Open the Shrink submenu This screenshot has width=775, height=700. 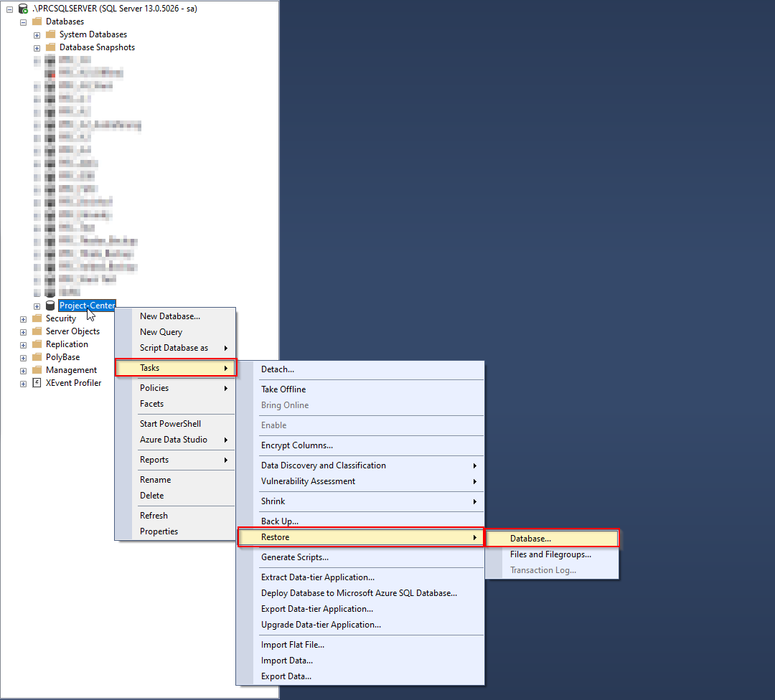(x=273, y=501)
